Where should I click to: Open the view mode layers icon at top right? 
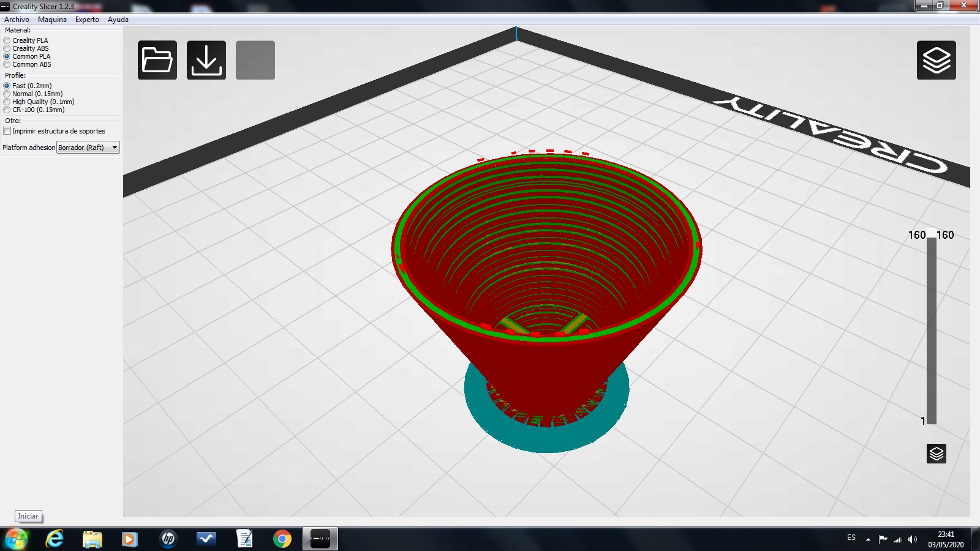tap(936, 60)
